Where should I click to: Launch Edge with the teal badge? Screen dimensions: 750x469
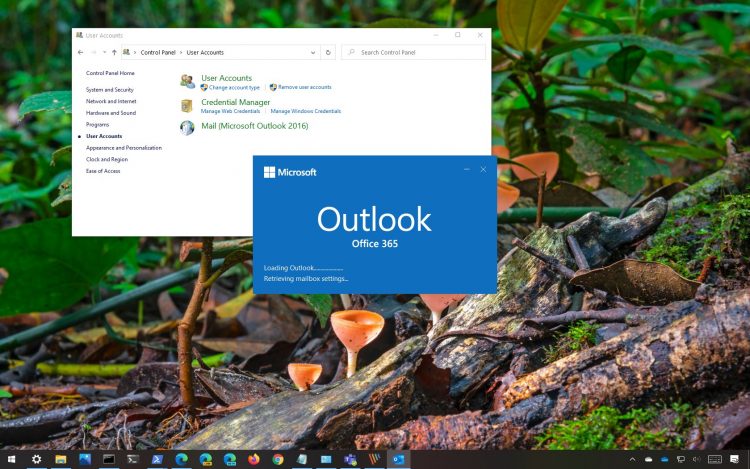click(230, 459)
